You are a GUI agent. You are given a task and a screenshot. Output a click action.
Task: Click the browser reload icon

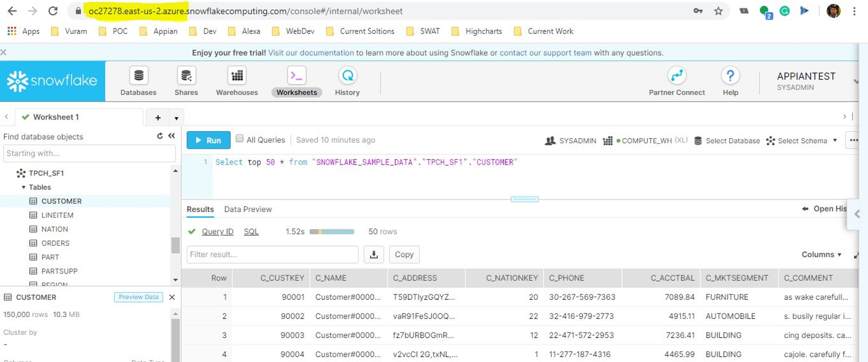point(53,11)
